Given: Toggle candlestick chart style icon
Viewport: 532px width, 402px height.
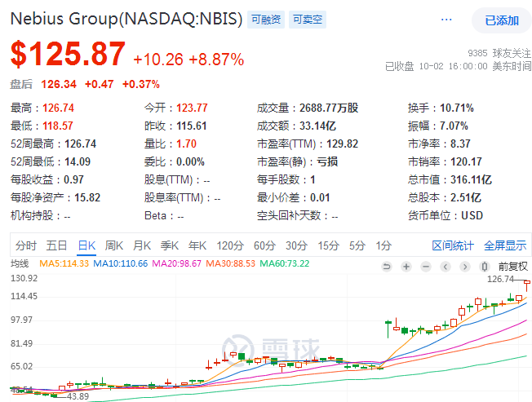Looking at the screenshot, I should (x=485, y=267).
